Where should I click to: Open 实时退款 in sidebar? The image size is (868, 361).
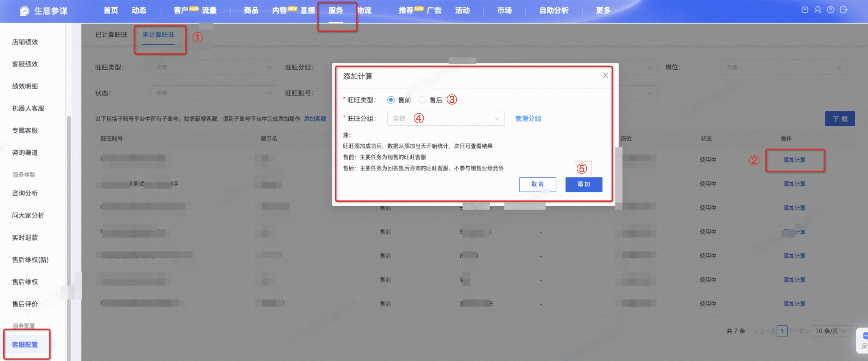[25, 238]
